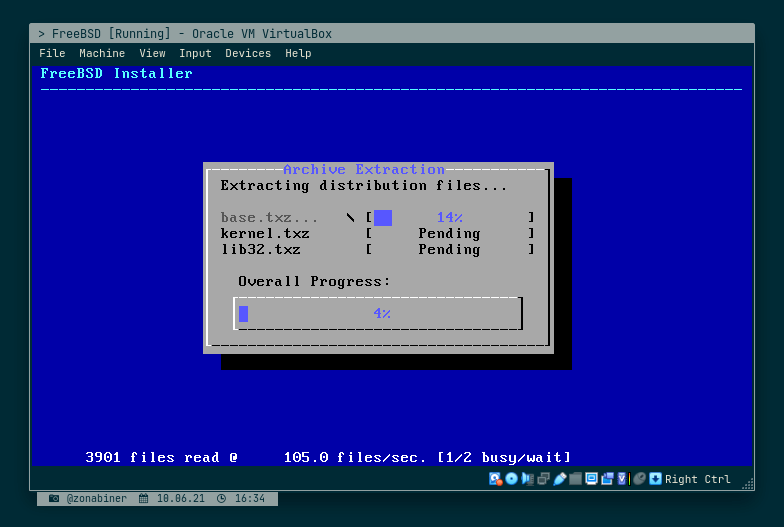
Task: Click the display settings indicator icon
Action: point(592,479)
